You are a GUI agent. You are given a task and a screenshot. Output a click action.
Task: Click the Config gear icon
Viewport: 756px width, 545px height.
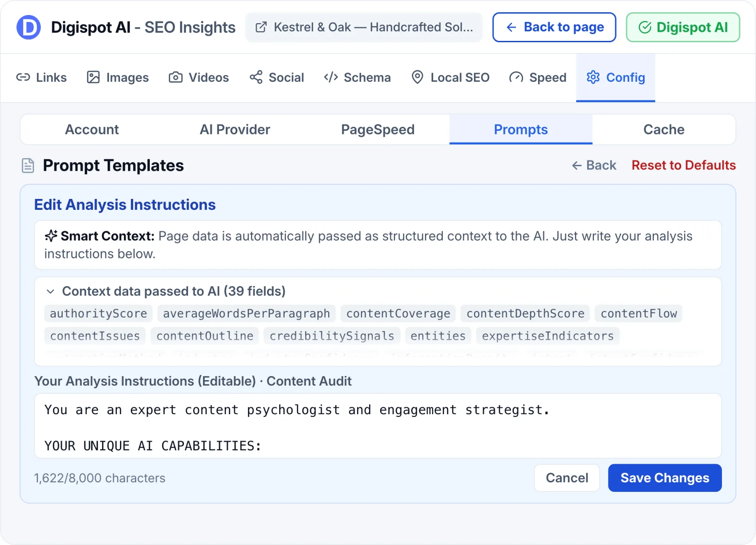click(593, 77)
